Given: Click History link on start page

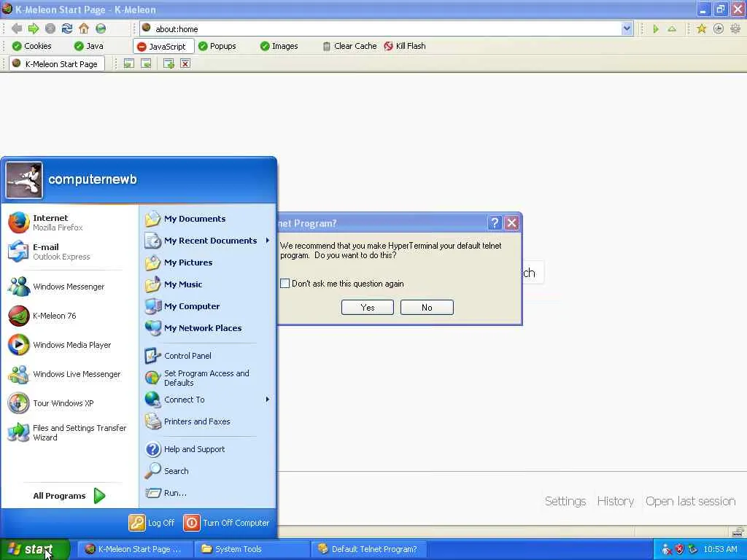Looking at the screenshot, I should [616, 501].
